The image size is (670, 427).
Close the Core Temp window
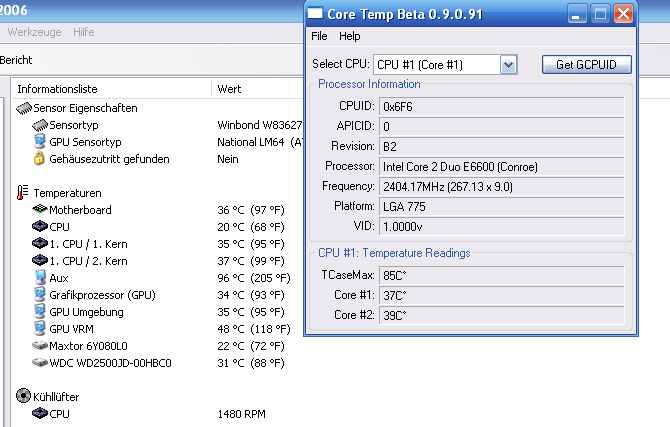[623, 14]
